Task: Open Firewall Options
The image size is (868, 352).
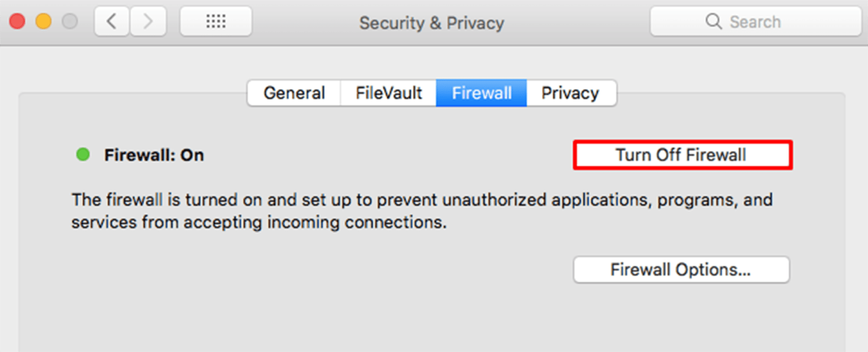Action: pyautogui.click(x=680, y=270)
